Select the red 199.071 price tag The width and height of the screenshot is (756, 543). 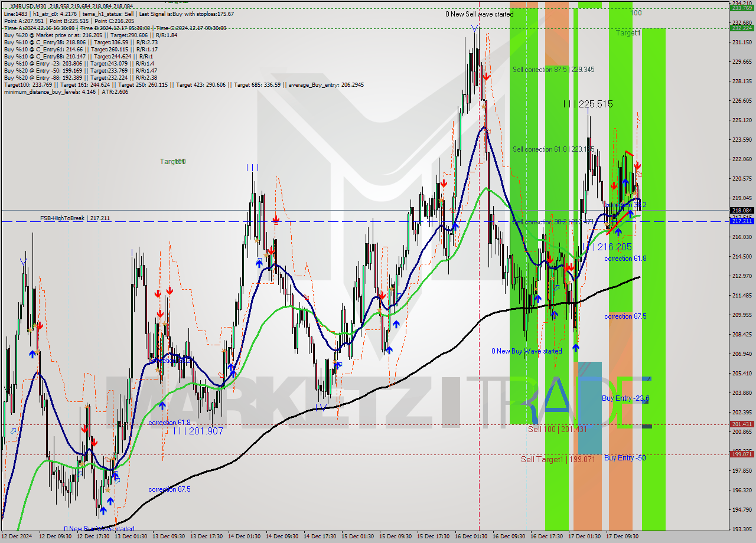coord(742,454)
